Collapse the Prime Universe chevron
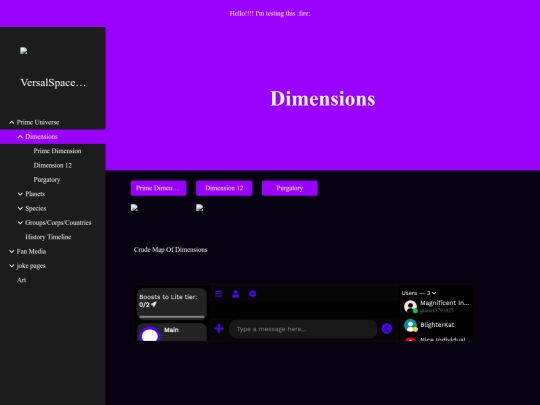This screenshot has height=405, width=540. (x=12, y=122)
